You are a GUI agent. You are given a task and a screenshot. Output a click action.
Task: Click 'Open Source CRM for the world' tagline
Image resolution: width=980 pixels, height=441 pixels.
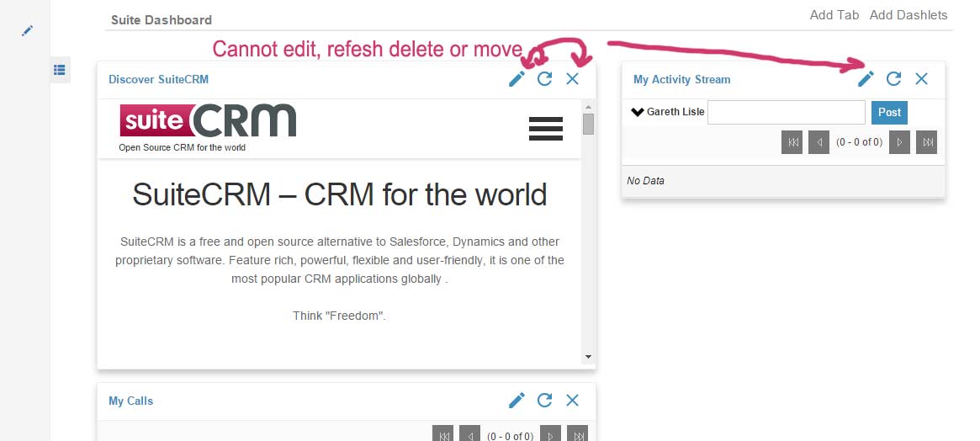pyautogui.click(x=182, y=147)
